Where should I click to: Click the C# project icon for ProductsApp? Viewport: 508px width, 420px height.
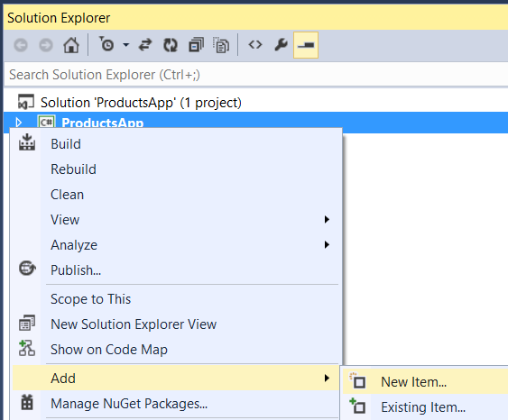(x=47, y=122)
